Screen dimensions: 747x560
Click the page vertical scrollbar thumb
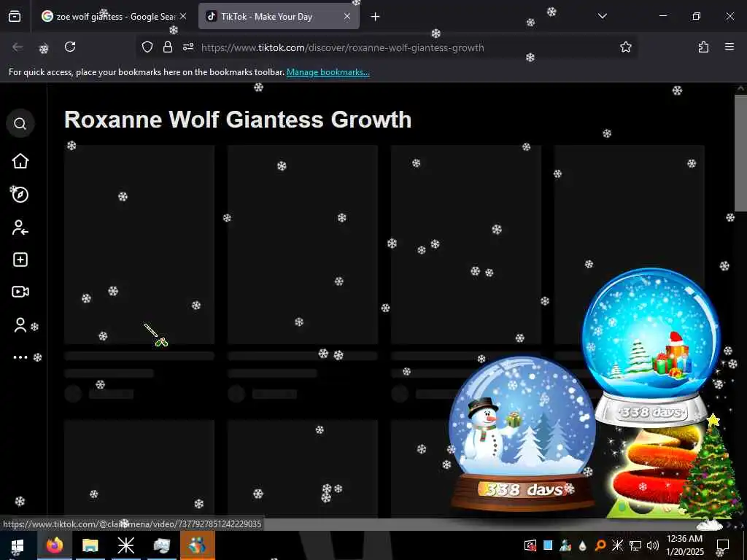(x=741, y=152)
